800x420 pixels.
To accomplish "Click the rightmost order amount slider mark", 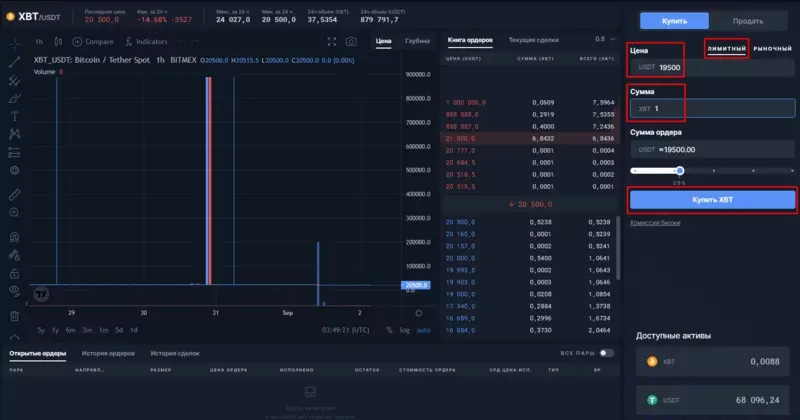I will coord(792,170).
